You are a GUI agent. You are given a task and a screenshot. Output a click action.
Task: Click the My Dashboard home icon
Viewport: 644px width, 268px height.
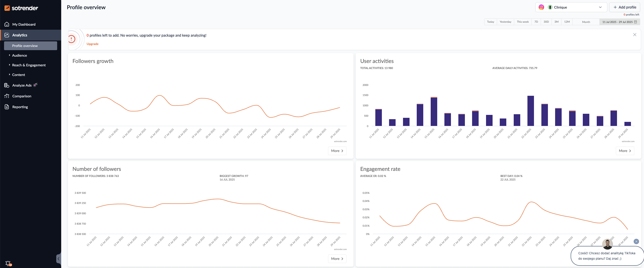[7, 24]
